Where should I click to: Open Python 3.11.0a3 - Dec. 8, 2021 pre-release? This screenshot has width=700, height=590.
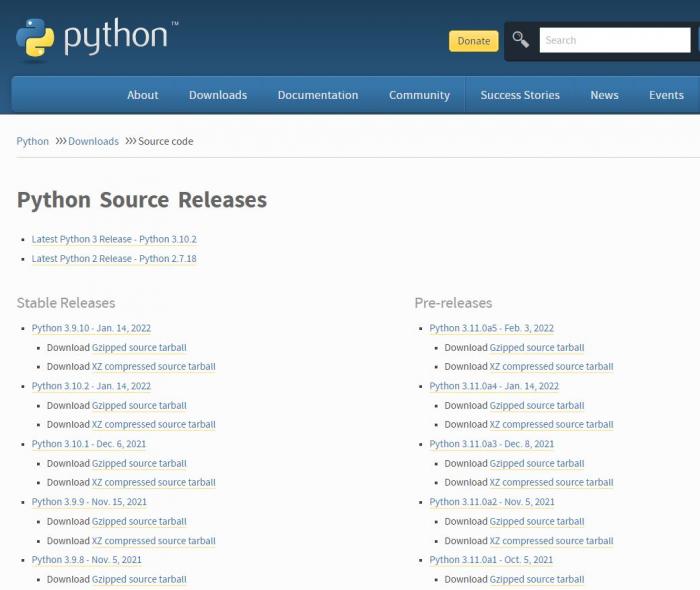coord(492,444)
